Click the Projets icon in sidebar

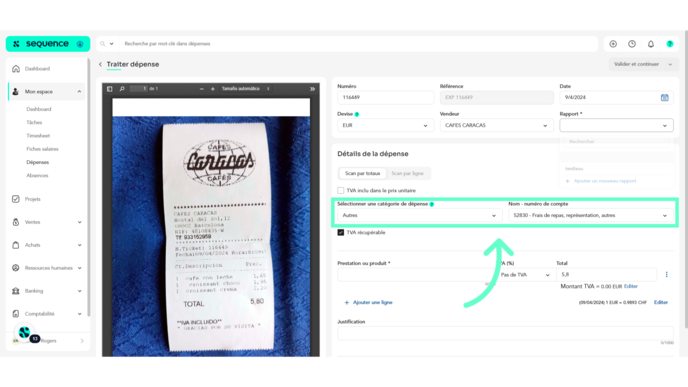[16, 199]
